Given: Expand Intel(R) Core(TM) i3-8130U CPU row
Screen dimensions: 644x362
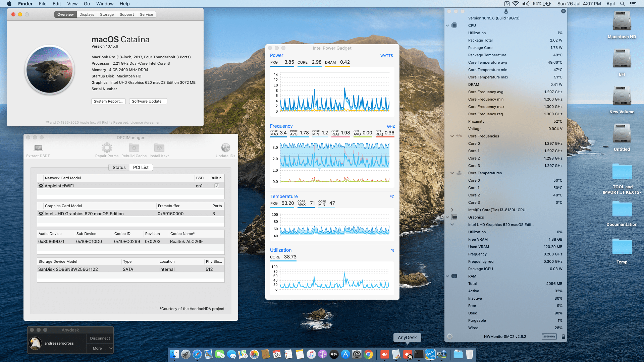Looking at the screenshot, I should click(452, 210).
